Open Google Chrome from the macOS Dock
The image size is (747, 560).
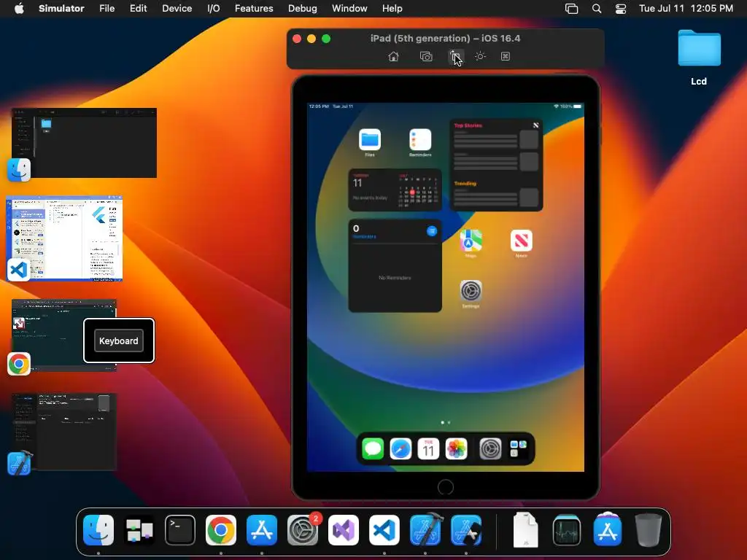point(220,530)
